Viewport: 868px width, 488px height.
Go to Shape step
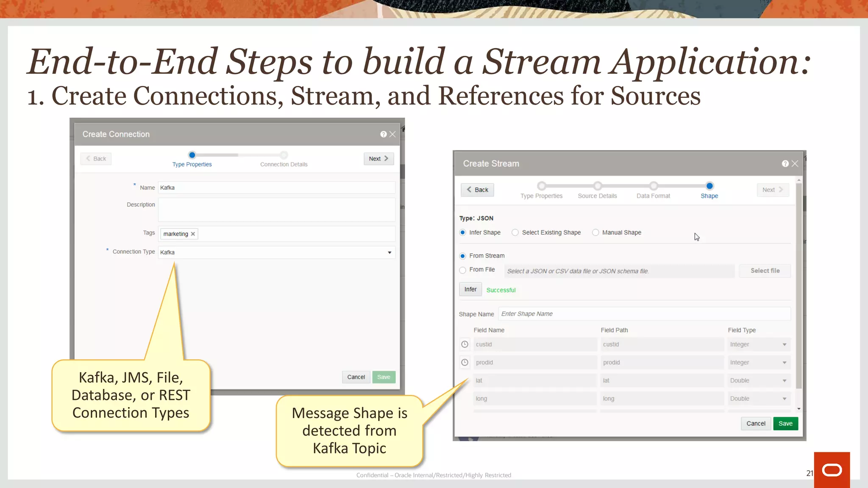coord(709,191)
